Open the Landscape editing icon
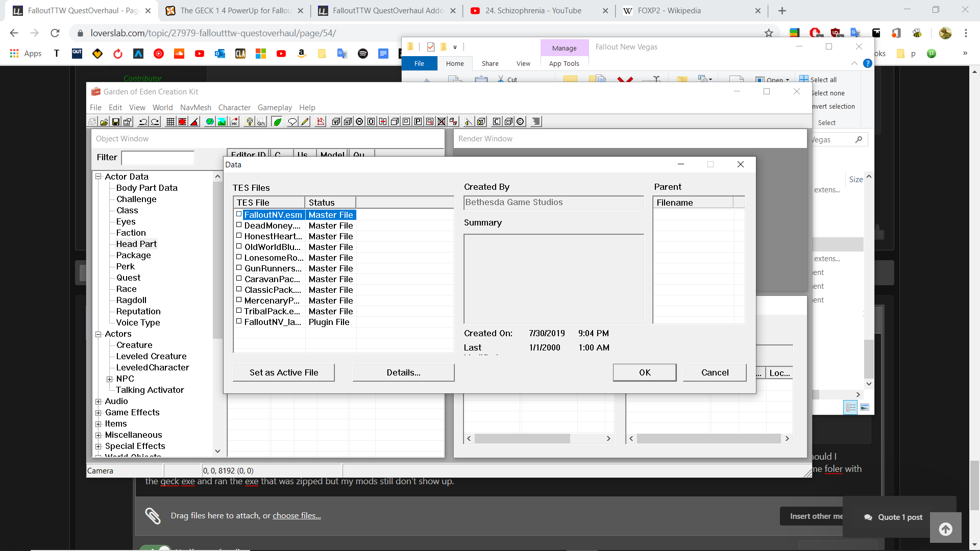This screenshot has height=551, width=980. click(222, 121)
